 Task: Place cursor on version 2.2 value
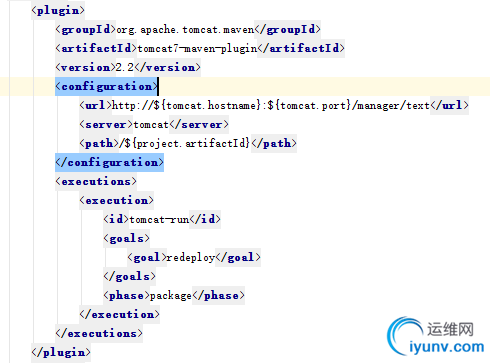coord(125,68)
